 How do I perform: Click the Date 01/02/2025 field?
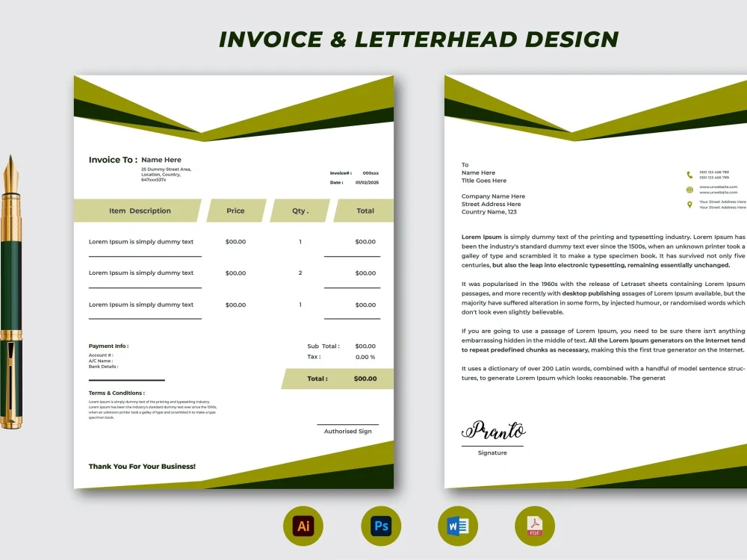[353, 182]
